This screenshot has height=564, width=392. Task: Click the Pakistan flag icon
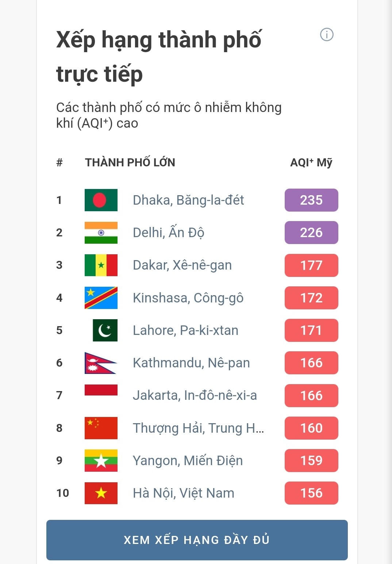click(x=105, y=330)
